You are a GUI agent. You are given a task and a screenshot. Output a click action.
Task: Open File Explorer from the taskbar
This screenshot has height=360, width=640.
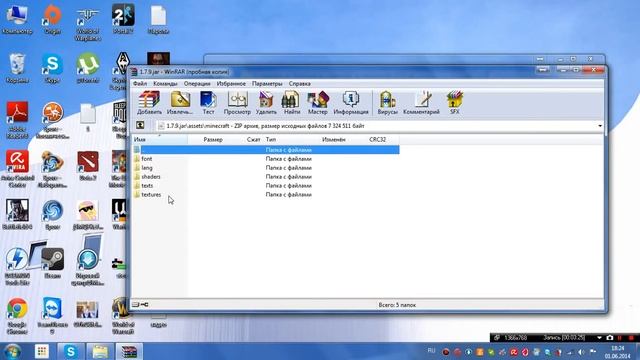pos(100,351)
